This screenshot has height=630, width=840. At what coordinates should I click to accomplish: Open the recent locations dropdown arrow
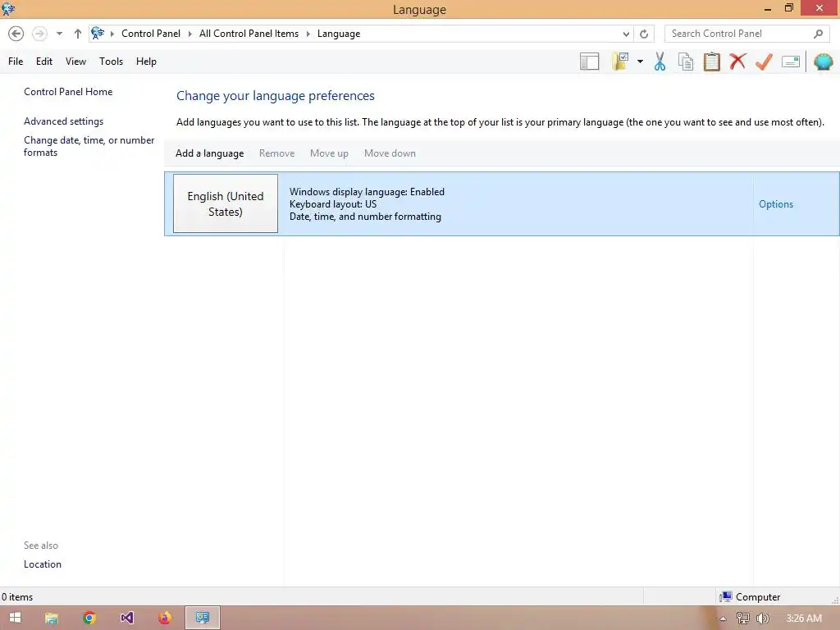click(x=59, y=34)
